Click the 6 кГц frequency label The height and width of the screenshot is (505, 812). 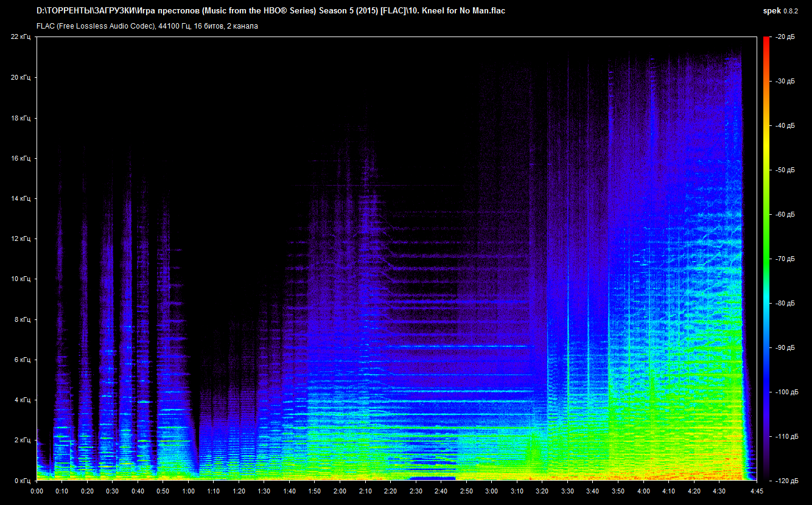pyautogui.click(x=23, y=360)
